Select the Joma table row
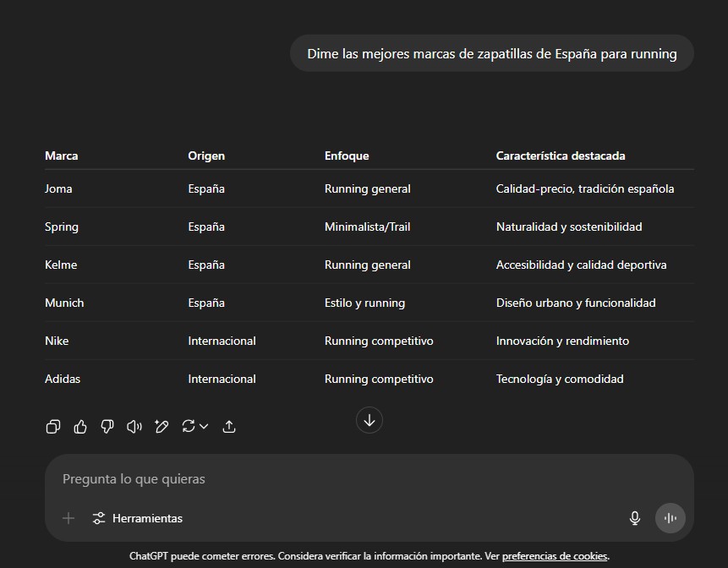728x568 pixels. coord(58,188)
